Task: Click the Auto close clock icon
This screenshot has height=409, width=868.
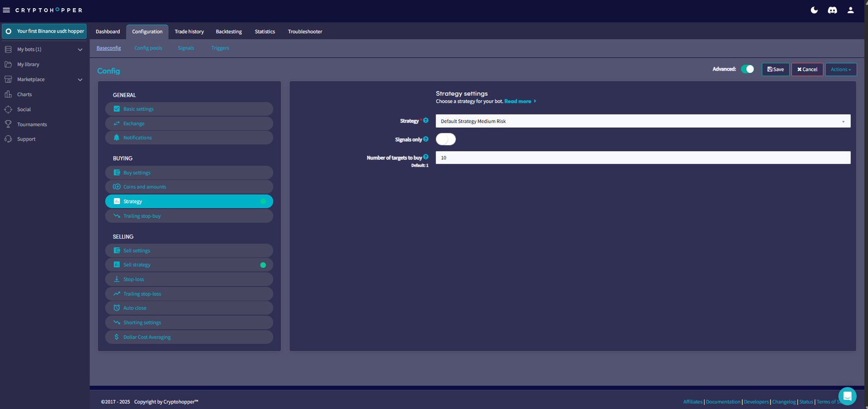Action: 117,308
